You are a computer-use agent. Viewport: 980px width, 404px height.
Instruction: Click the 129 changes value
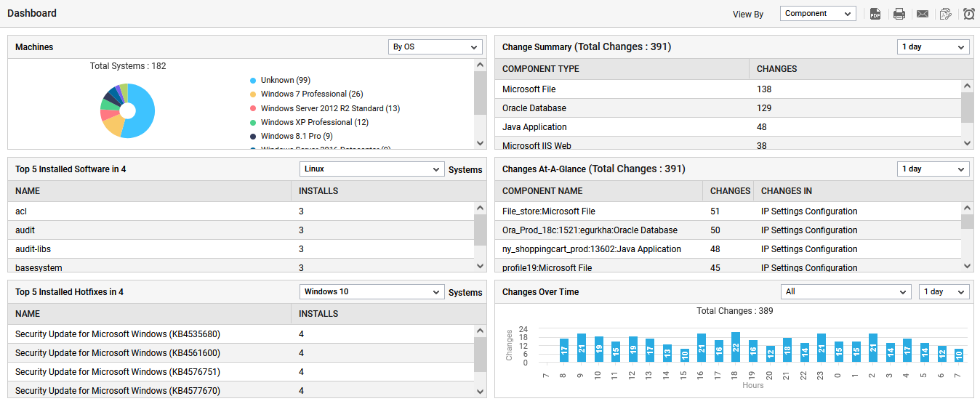[764, 108]
